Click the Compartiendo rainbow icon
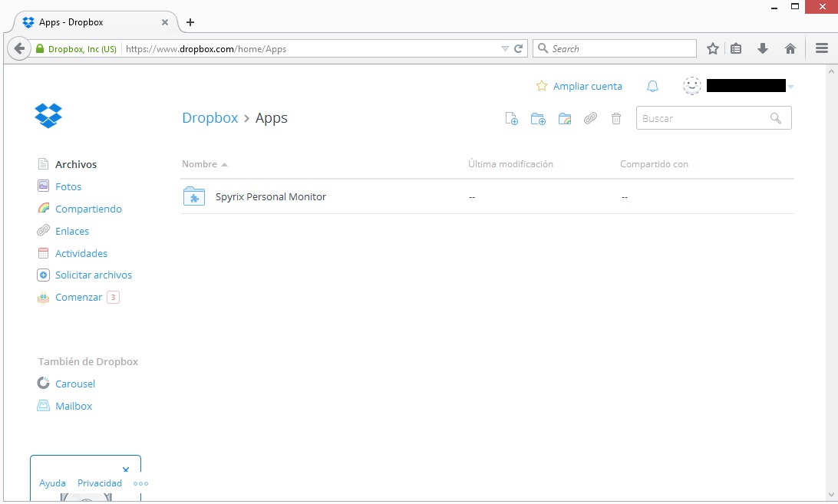This screenshot has height=504, width=838. tap(43, 208)
